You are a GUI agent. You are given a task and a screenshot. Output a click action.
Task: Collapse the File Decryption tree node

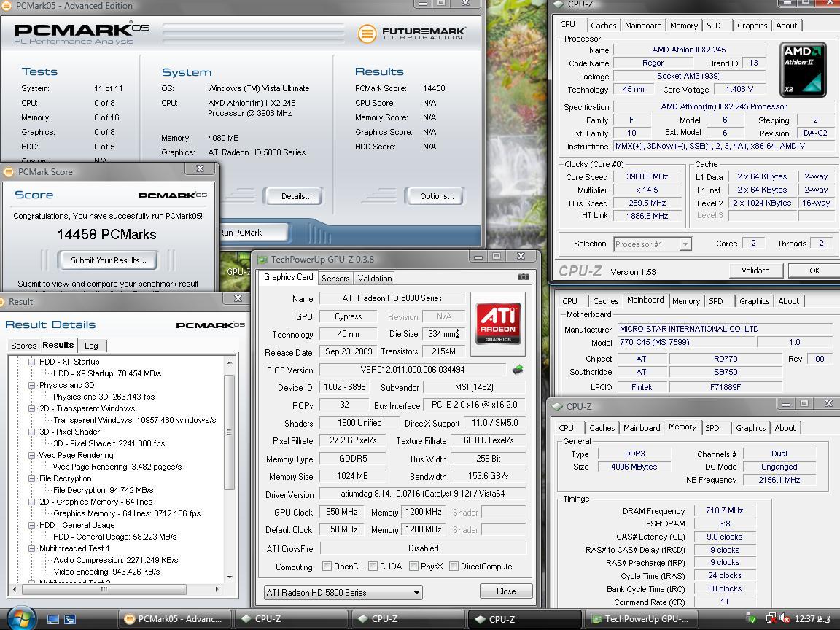31,478
